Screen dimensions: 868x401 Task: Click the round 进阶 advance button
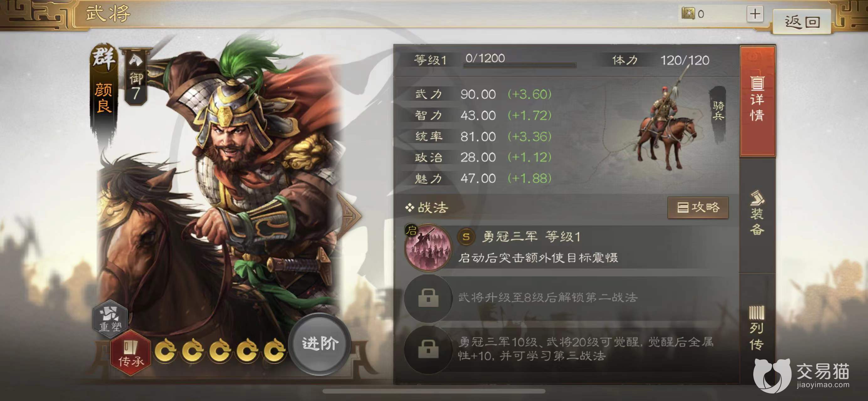(319, 344)
